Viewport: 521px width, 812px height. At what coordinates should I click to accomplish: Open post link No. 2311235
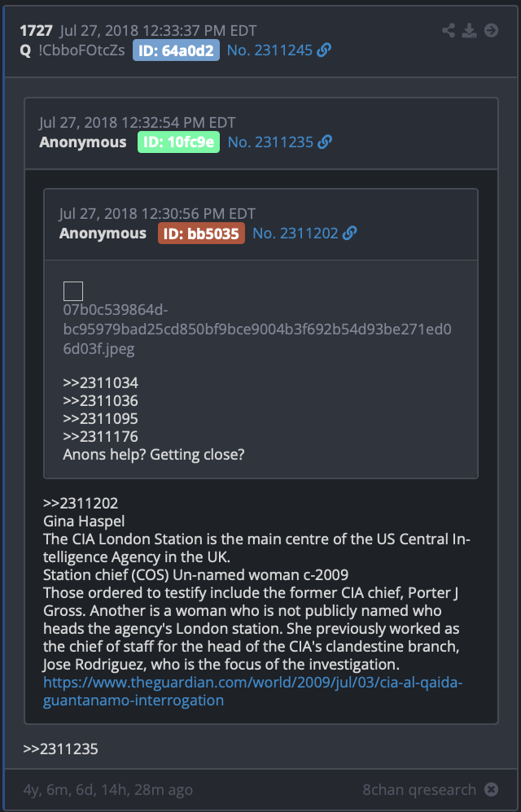[270, 142]
